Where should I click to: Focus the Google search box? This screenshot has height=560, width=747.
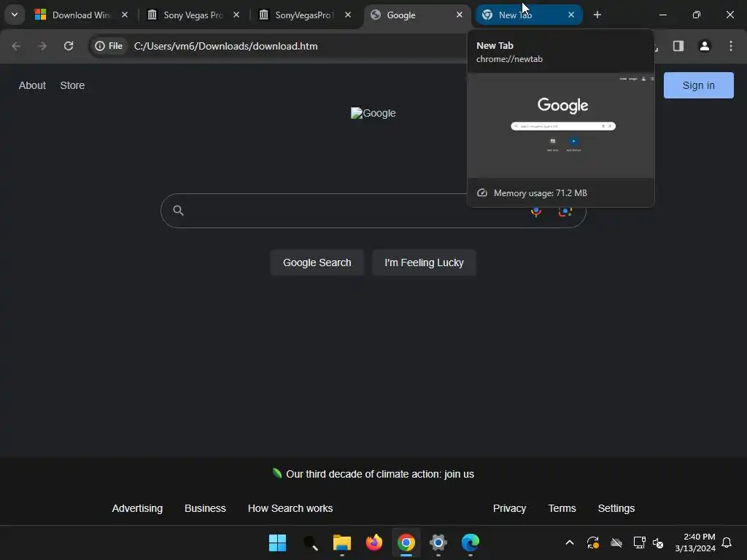click(x=373, y=211)
